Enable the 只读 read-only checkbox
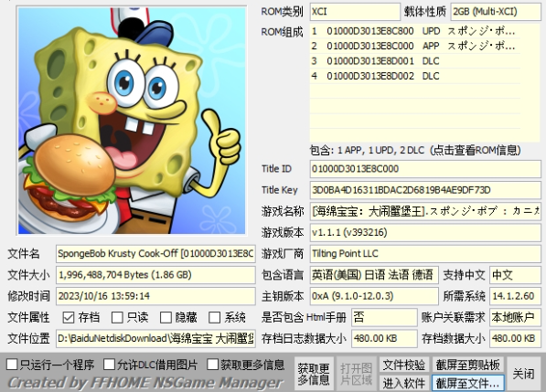The width and height of the screenshot is (546, 392). pyautogui.click(x=117, y=317)
